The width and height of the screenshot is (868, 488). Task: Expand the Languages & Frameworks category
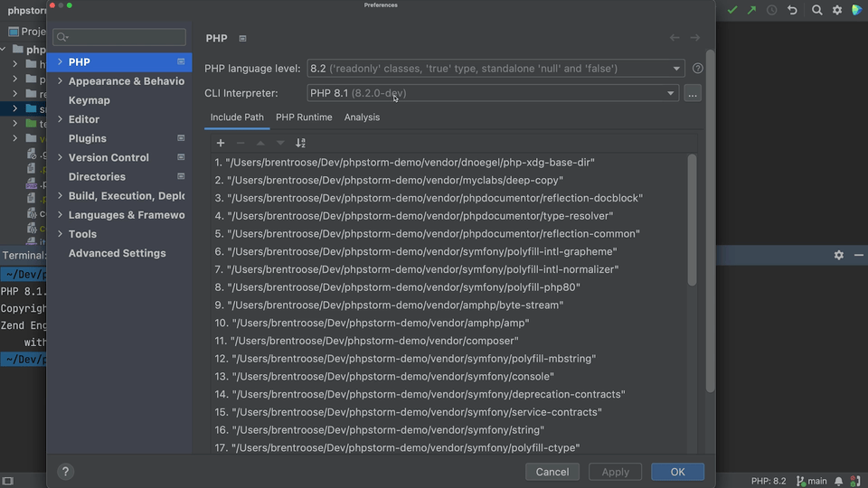60,215
